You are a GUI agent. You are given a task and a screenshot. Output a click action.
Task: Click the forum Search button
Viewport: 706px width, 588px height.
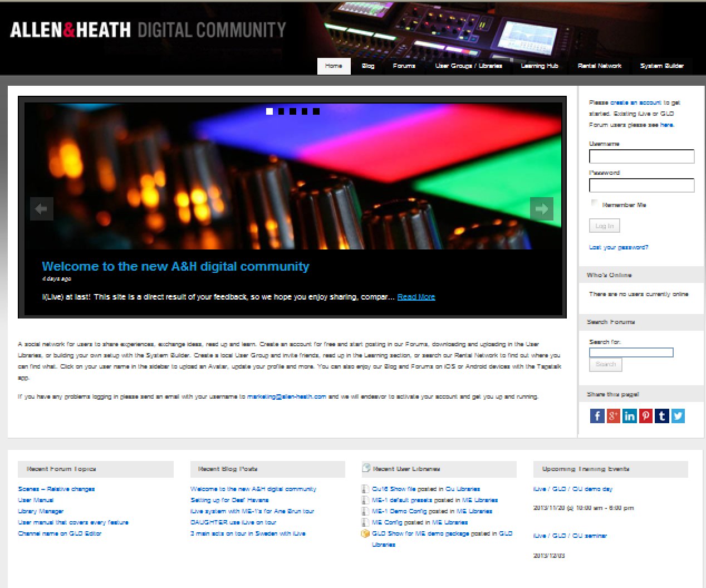[606, 364]
